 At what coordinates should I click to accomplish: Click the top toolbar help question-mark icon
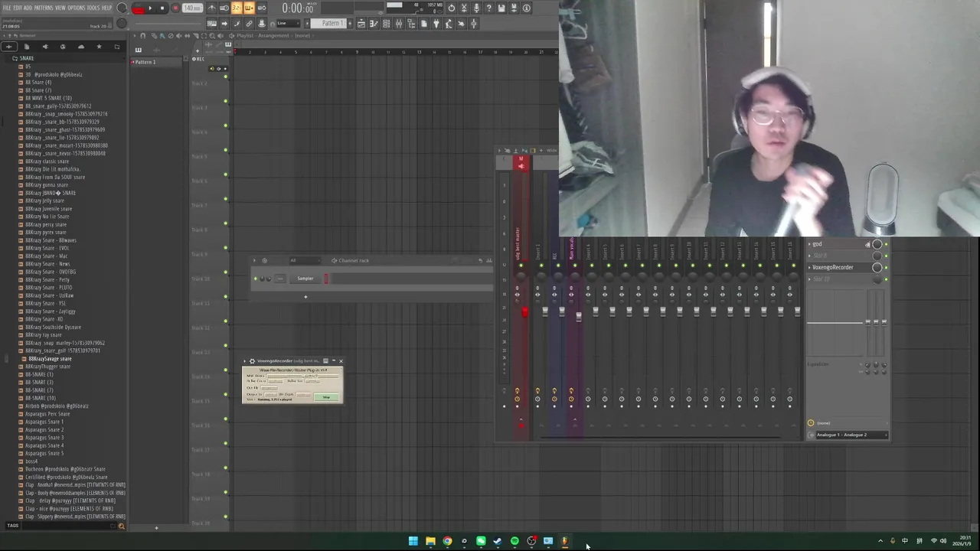(x=488, y=8)
